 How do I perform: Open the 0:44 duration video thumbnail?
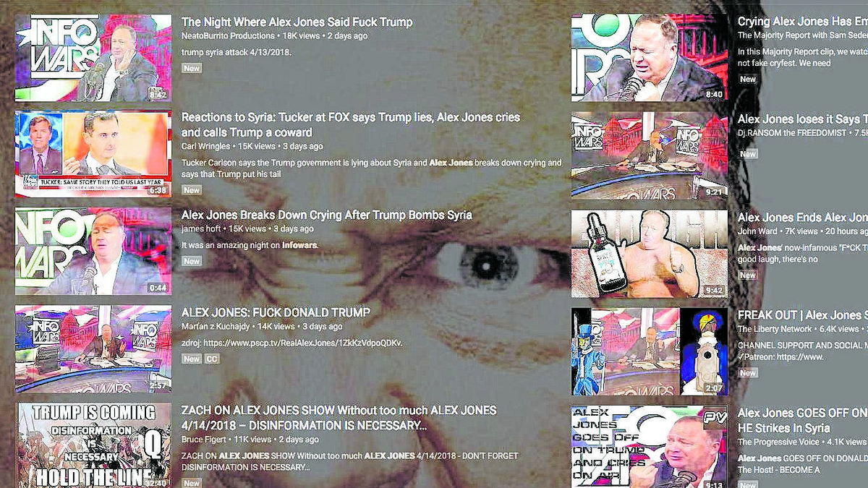pyautogui.click(x=93, y=251)
